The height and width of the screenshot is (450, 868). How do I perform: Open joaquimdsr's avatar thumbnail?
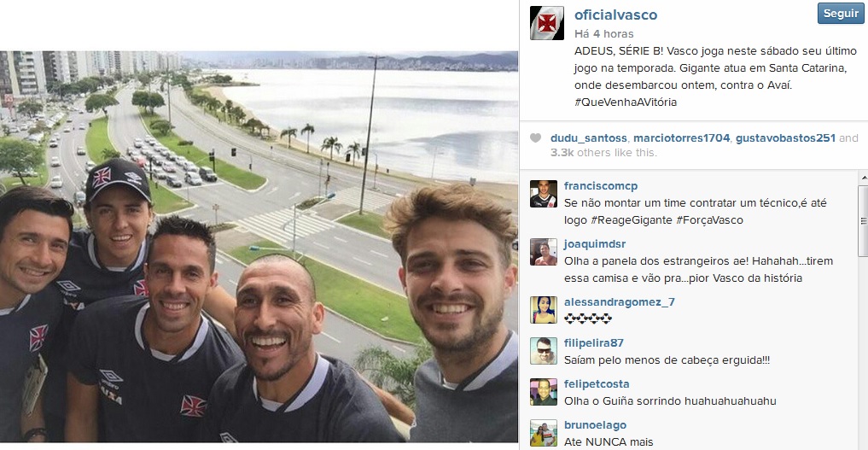coord(544,252)
